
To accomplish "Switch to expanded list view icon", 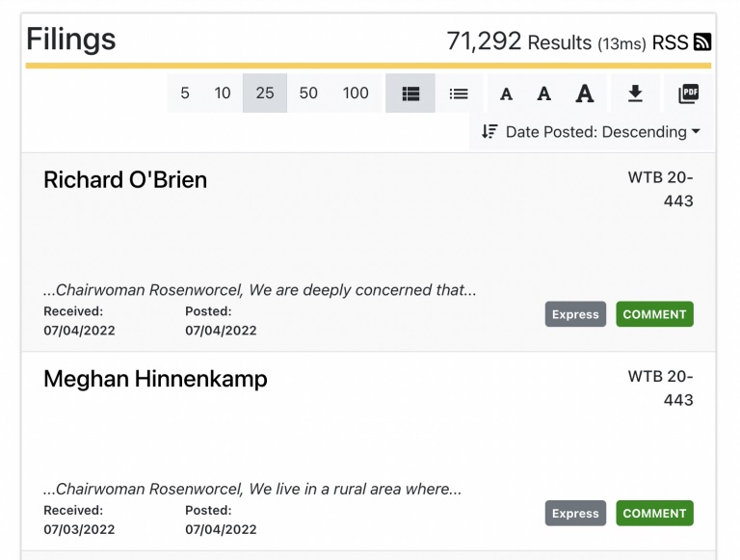I will pos(410,93).
